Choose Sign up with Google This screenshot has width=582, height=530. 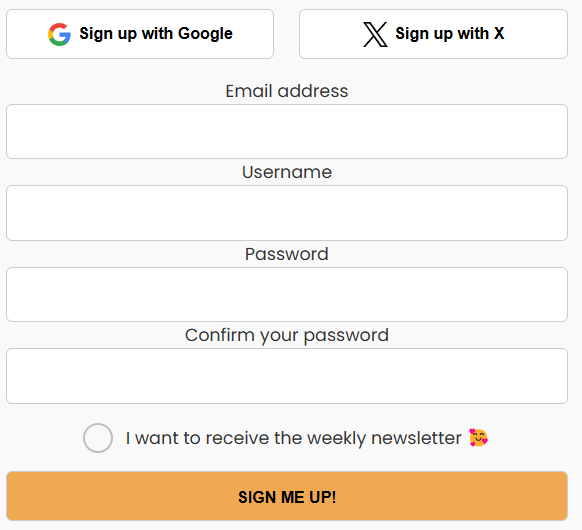(x=140, y=34)
